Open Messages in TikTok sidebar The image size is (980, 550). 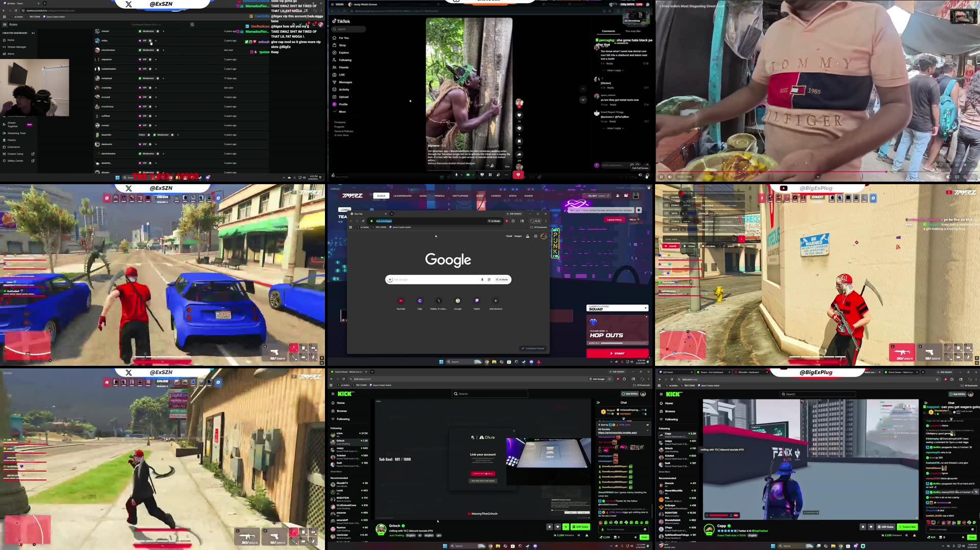point(343,82)
